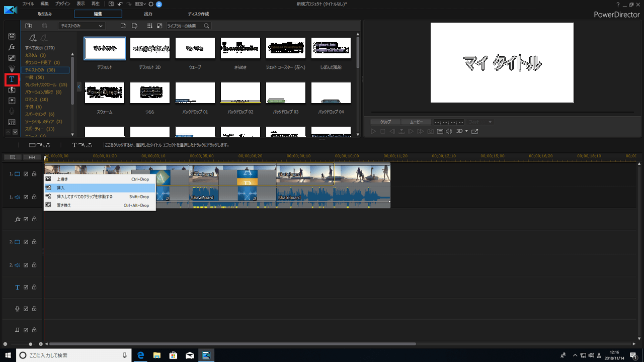644x362 pixels.
Task: Open the PiP Objects Room icon
Action: (12, 58)
